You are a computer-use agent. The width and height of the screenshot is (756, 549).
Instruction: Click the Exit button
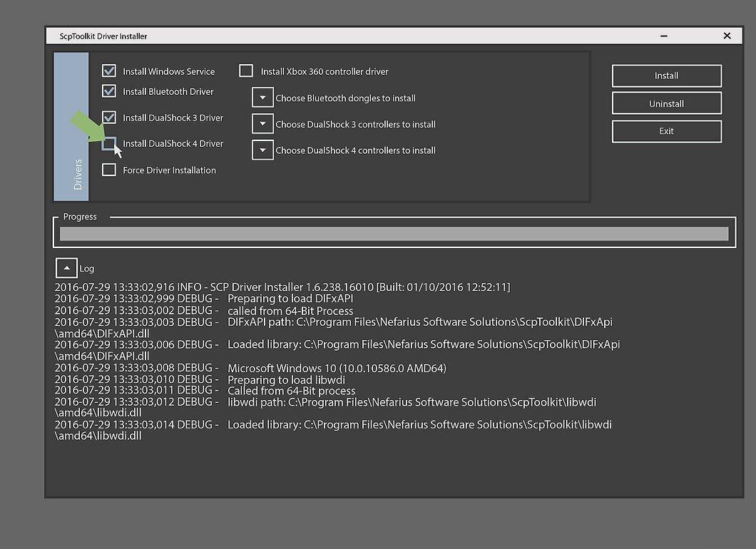pyautogui.click(x=667, y=131)
